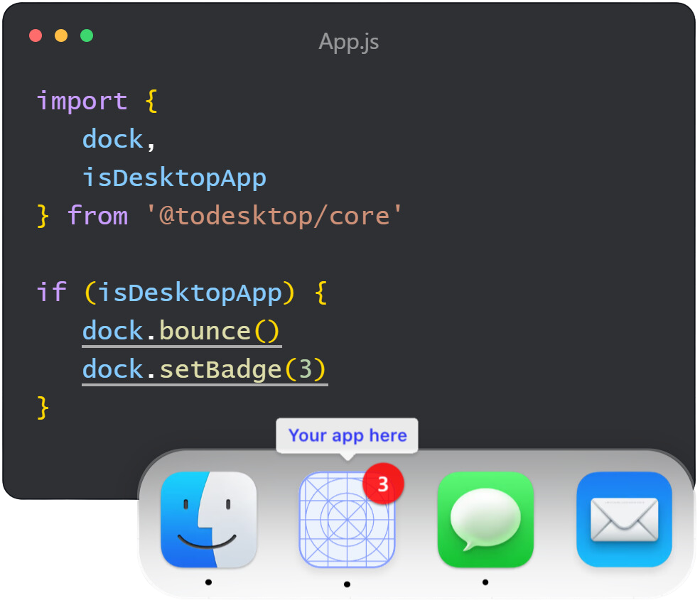Click the indicator dot below the placeholder app
This screenshot has height=605, width=700.
pos(346,584)
